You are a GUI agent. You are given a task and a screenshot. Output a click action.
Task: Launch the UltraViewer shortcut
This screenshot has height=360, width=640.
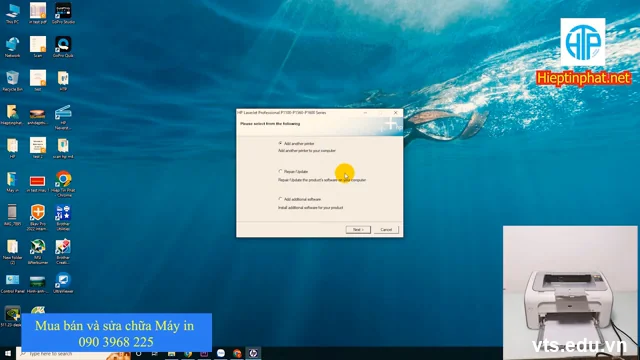point(63,282)
